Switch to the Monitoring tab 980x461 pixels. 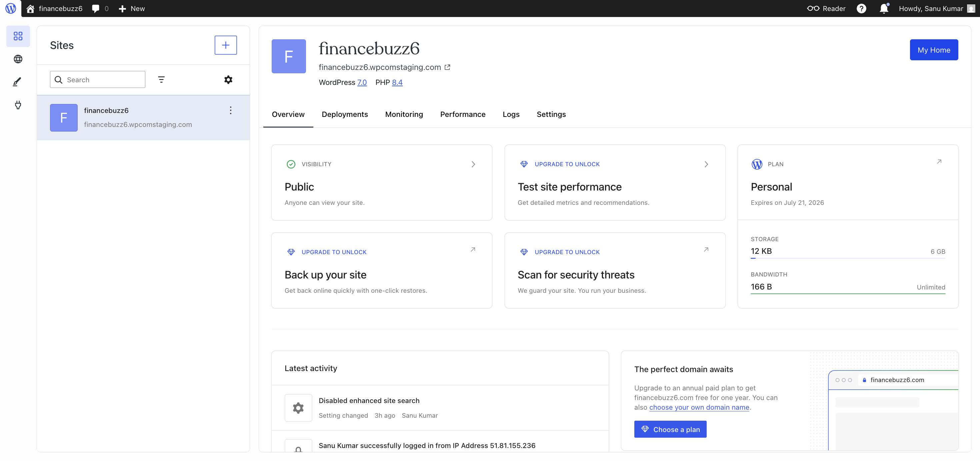[x=404, y=114]
